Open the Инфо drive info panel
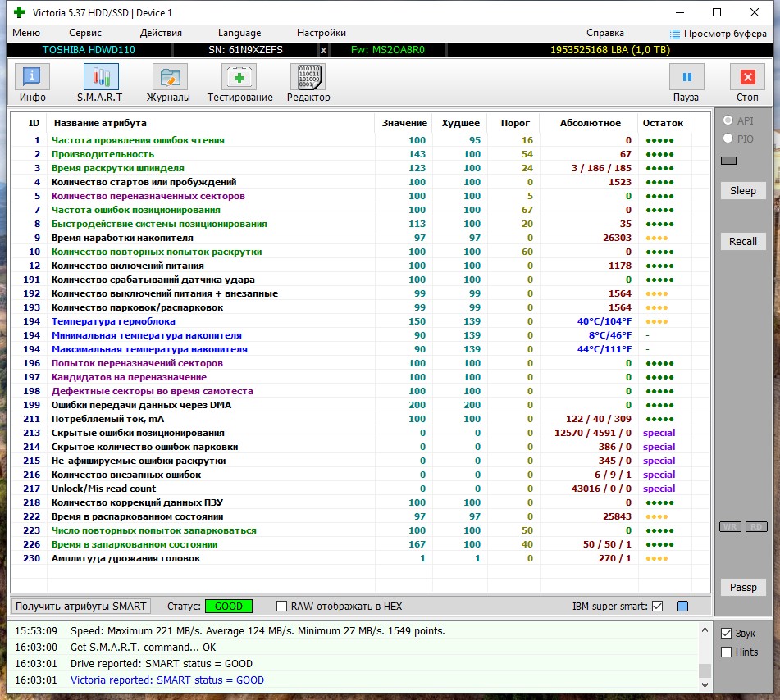The height and width of the screenshot is (700, 780). coord(32,77)
